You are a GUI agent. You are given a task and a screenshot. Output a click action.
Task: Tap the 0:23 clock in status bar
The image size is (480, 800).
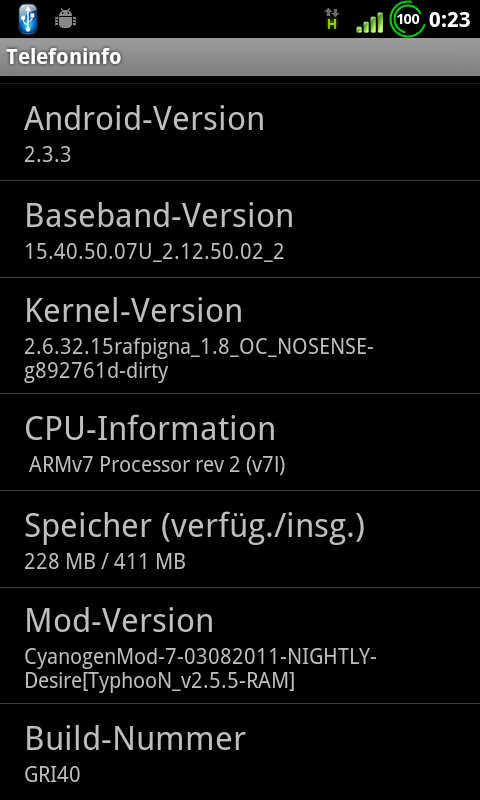(x=449, y=20)
